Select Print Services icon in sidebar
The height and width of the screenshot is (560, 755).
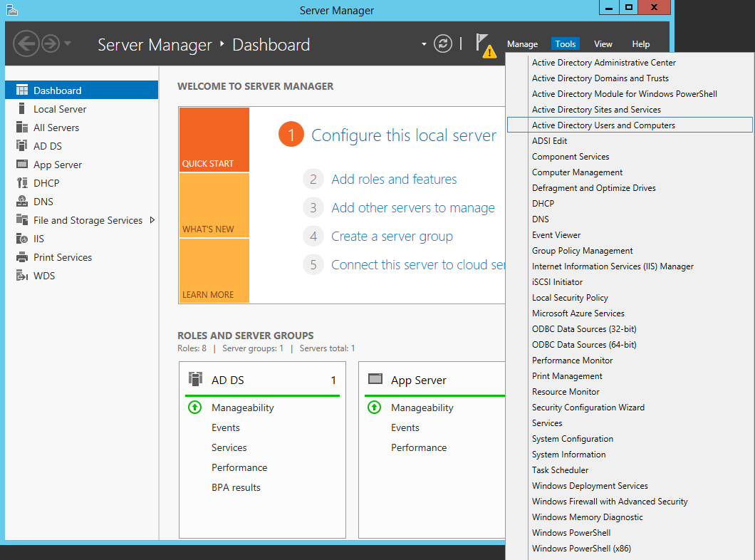pos(21,256)
